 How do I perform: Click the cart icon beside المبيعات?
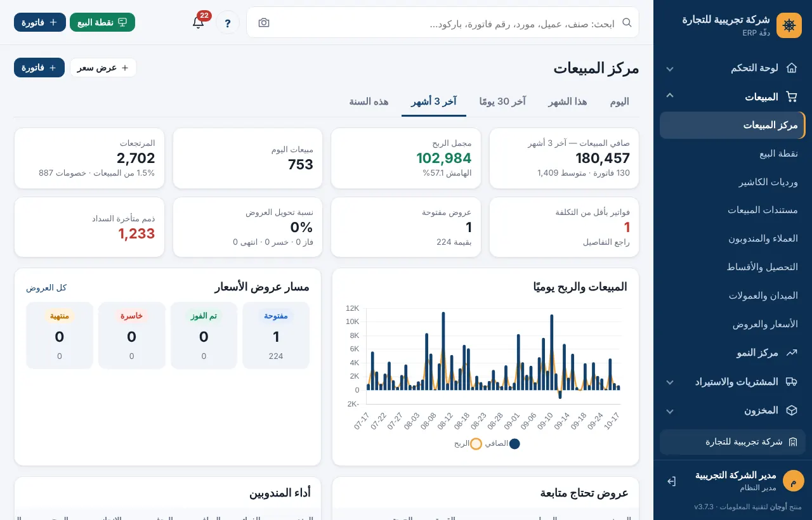[791, 97]
